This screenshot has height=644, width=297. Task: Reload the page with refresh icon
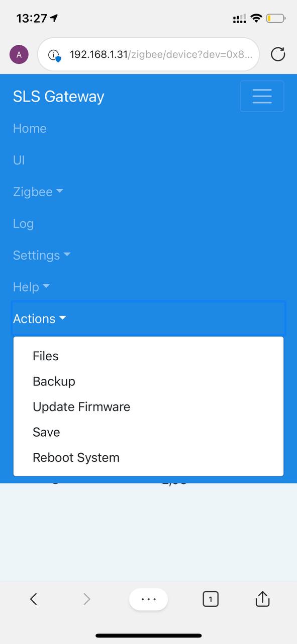coord(278,54)
